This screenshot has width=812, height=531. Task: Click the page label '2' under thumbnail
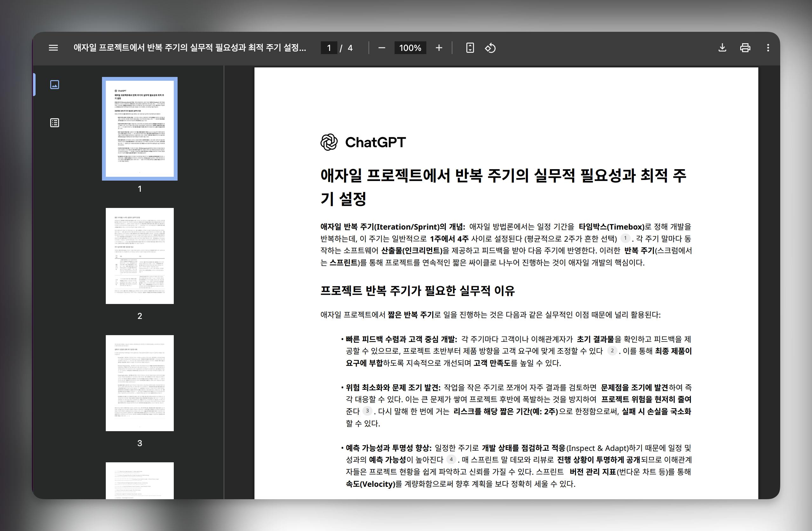click(139, 316)
